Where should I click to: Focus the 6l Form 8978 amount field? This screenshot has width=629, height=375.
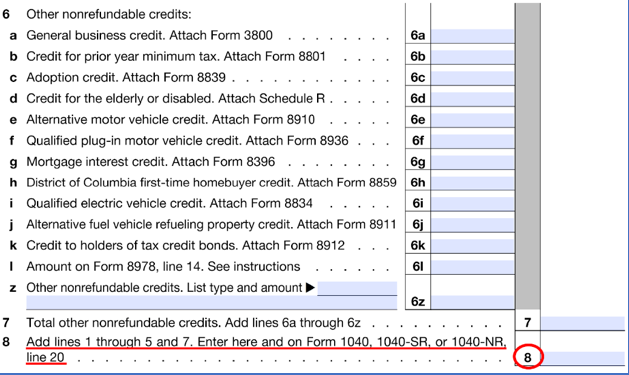pyautogui.click(x=473, y=267)
